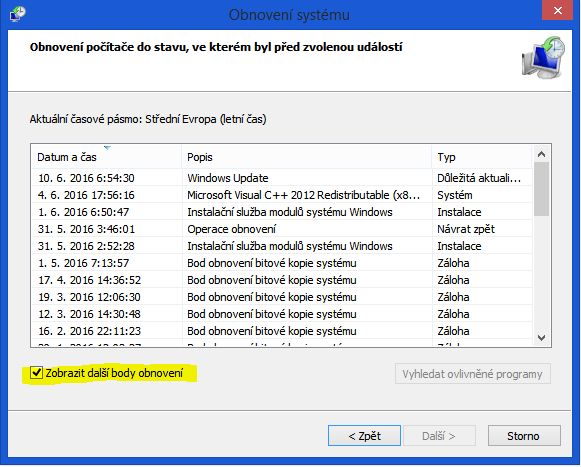Select restore point from 1. 6. 2016

[x=282, y=212]
